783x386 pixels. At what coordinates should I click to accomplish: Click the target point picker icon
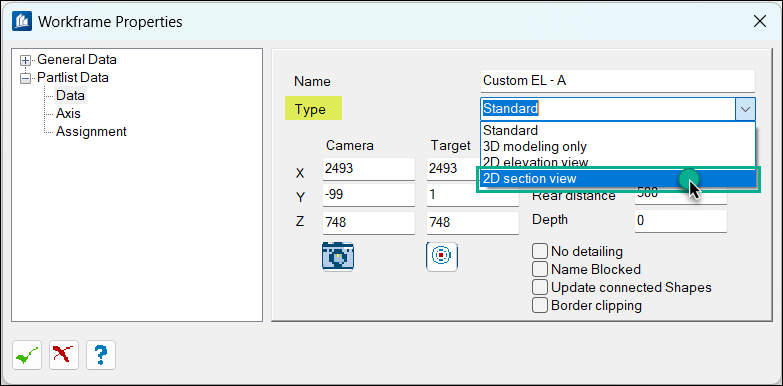point(442,257)
